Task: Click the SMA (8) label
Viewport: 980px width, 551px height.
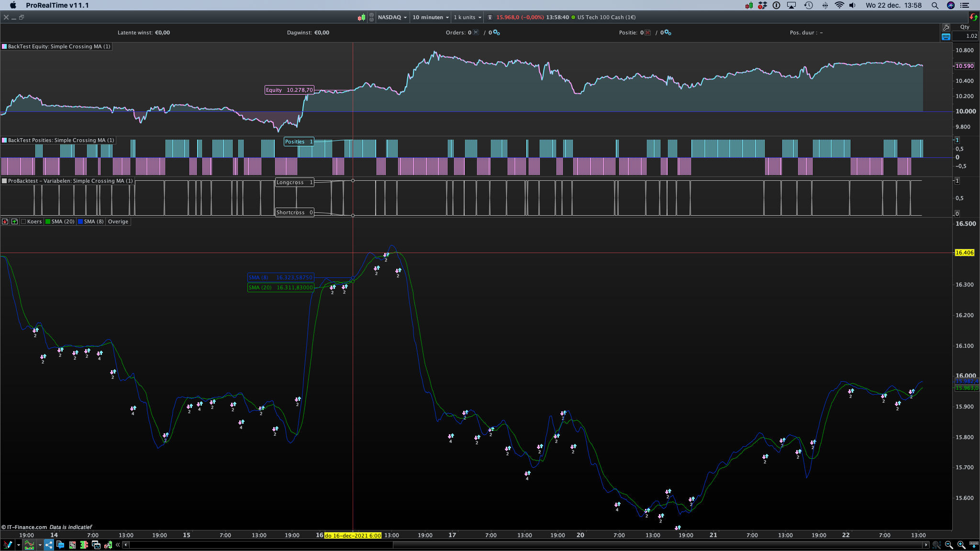Action: (x=93, y=221)
